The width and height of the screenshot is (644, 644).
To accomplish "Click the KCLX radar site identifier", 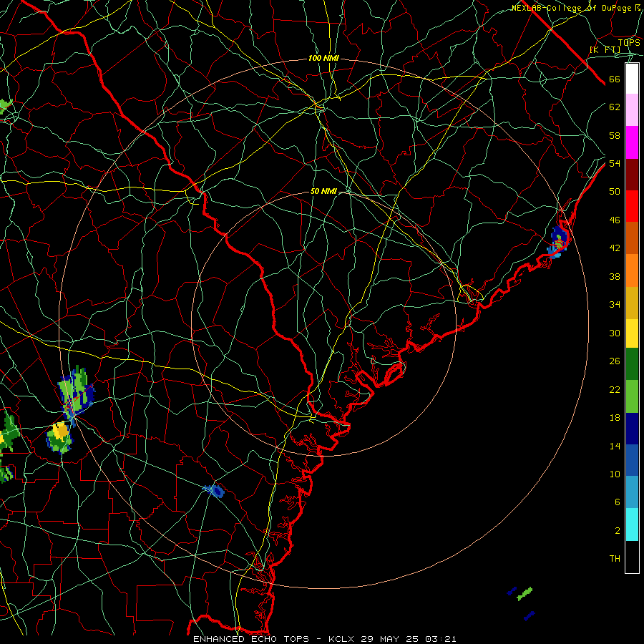I will 343,639.
